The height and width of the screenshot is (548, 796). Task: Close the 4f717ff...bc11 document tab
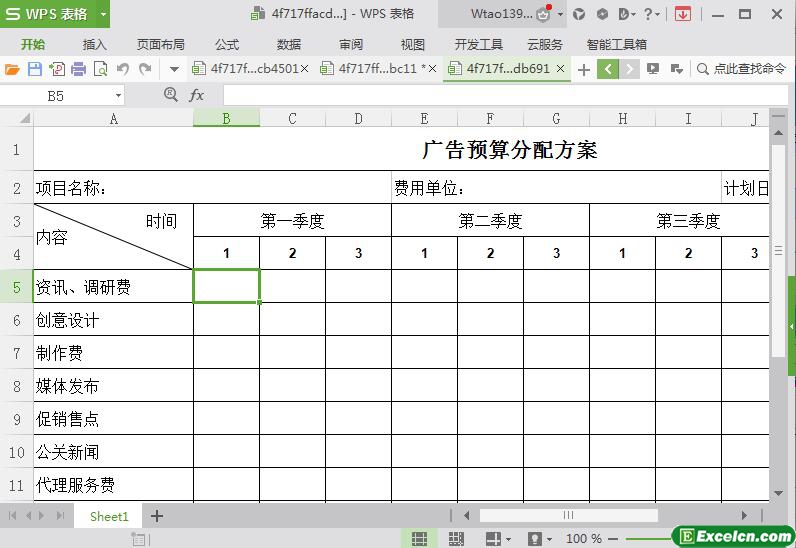coord(433,69)
